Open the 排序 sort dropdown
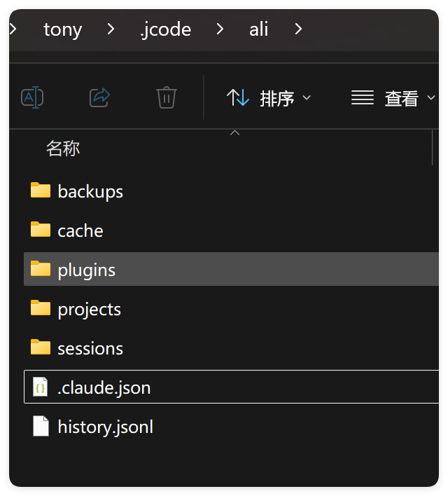Viewport: 448px width, 496px height. (x=276, y=99)
